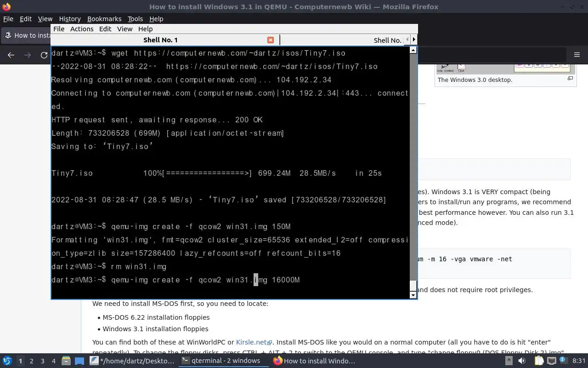Click Firefox back navigation arrow
Screen dimensions: 588x368
(11, 55)
